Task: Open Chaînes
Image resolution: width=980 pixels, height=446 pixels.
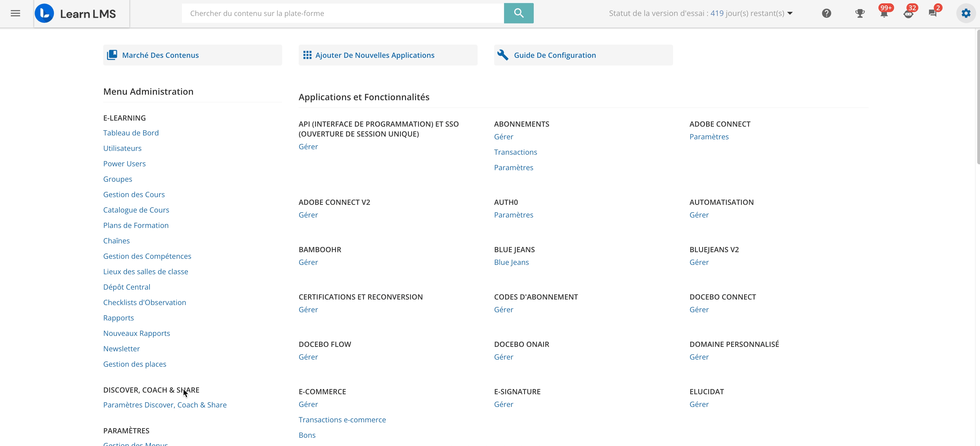Action: point(116,241)
